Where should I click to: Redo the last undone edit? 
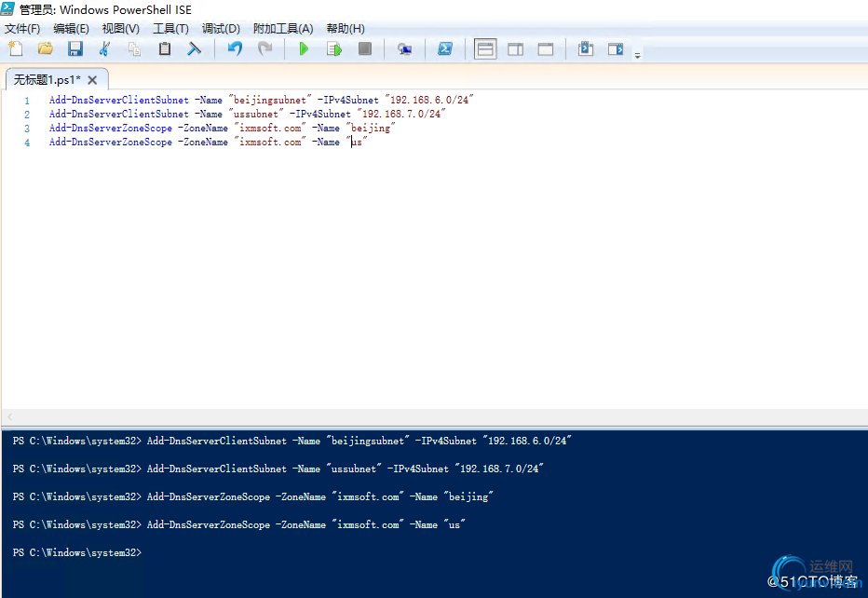coord(265,48)
